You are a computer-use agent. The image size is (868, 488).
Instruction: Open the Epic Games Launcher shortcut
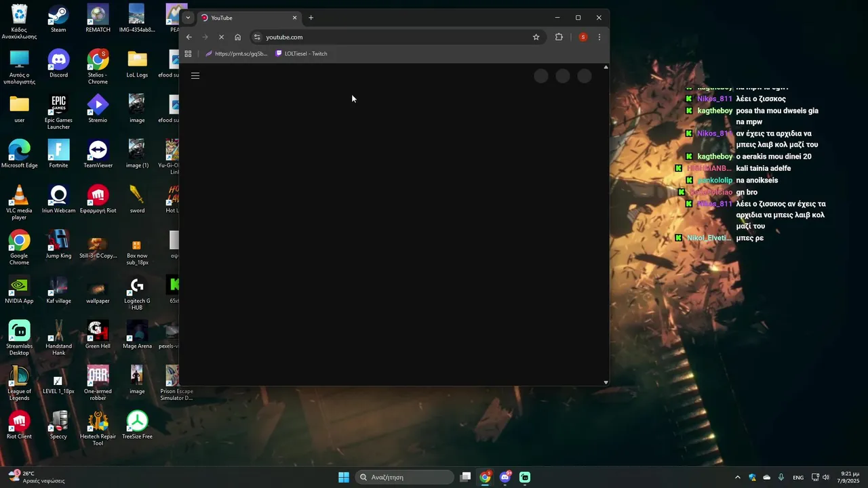[x=58, y=112]
